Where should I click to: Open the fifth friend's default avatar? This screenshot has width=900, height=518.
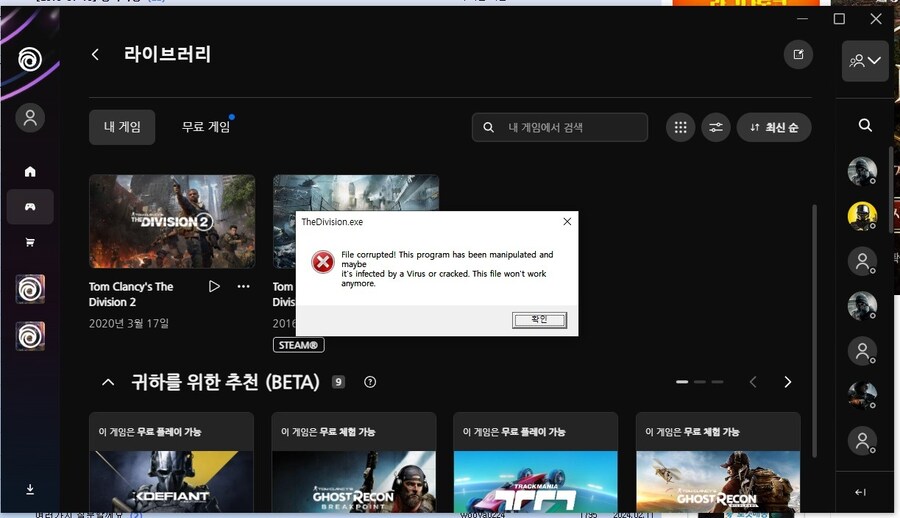pos(862,351)
